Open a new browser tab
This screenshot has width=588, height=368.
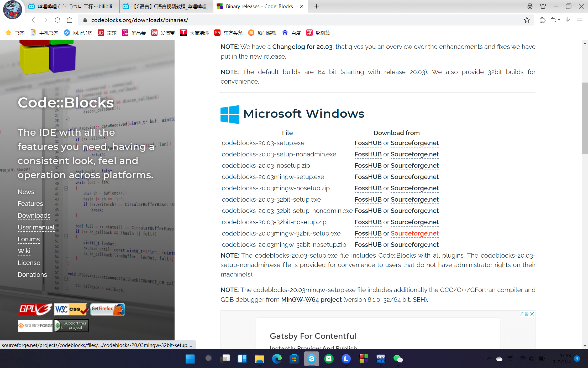tap(317, 6)
